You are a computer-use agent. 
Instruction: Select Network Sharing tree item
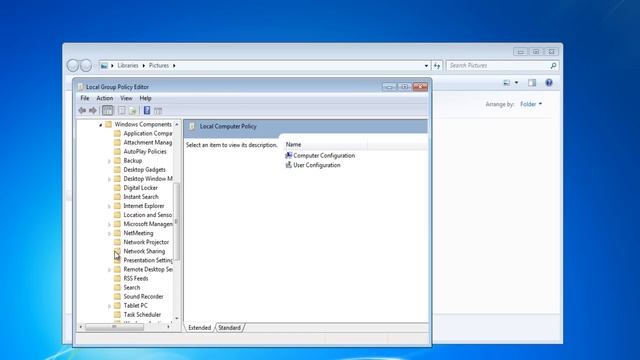tap(144, 251)
